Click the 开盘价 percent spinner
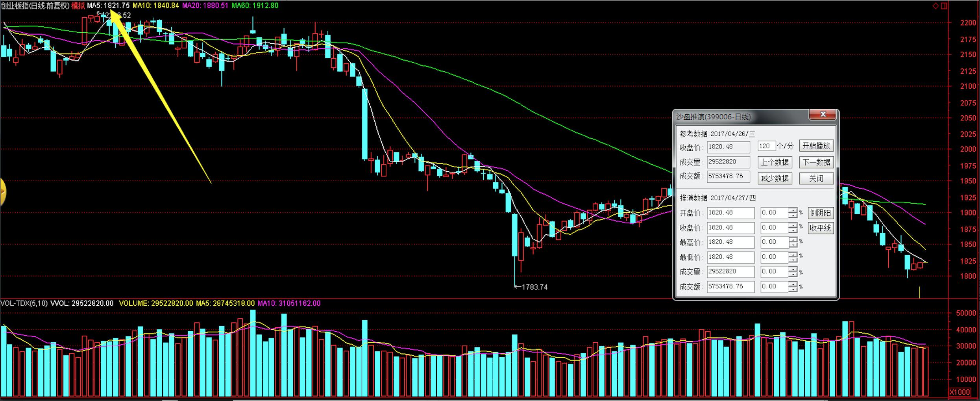The image size is (980, 401). click(x=793, y=213)
